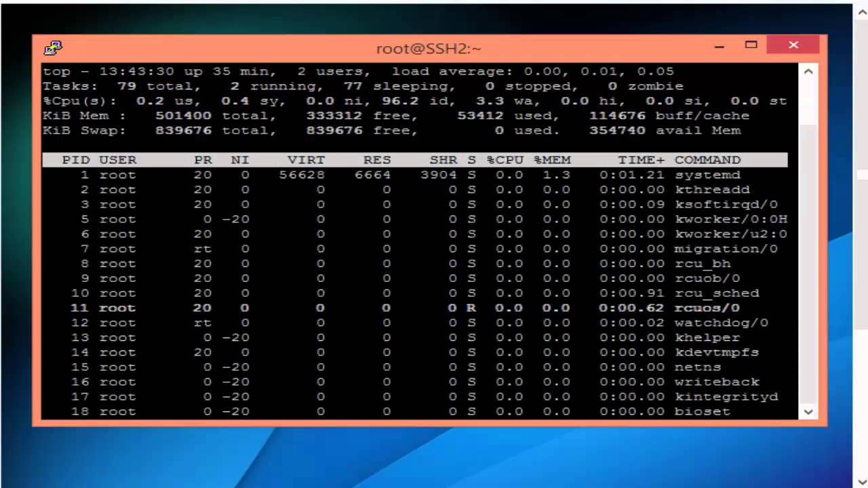Click the rt priority of migration/0
This screenshot has width=868, height=488.
click(x=203, y=249)
